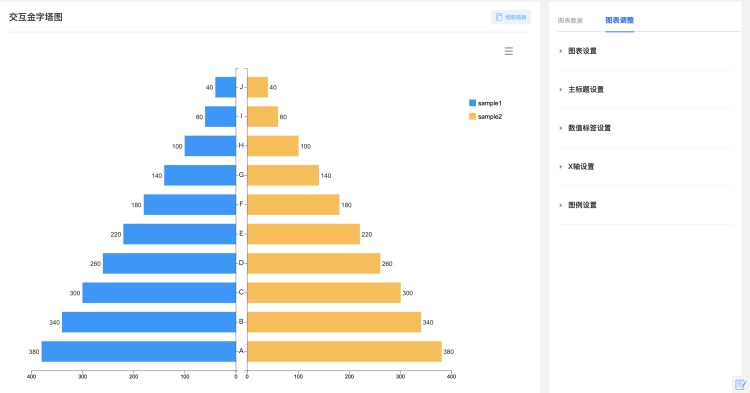Click the orange bar for category A
Viewport: 750px width, 393px height.
[x=344, y=351]
